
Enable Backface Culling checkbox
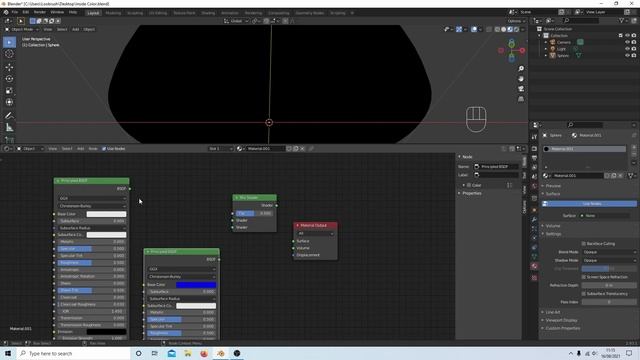coord(584,244)
